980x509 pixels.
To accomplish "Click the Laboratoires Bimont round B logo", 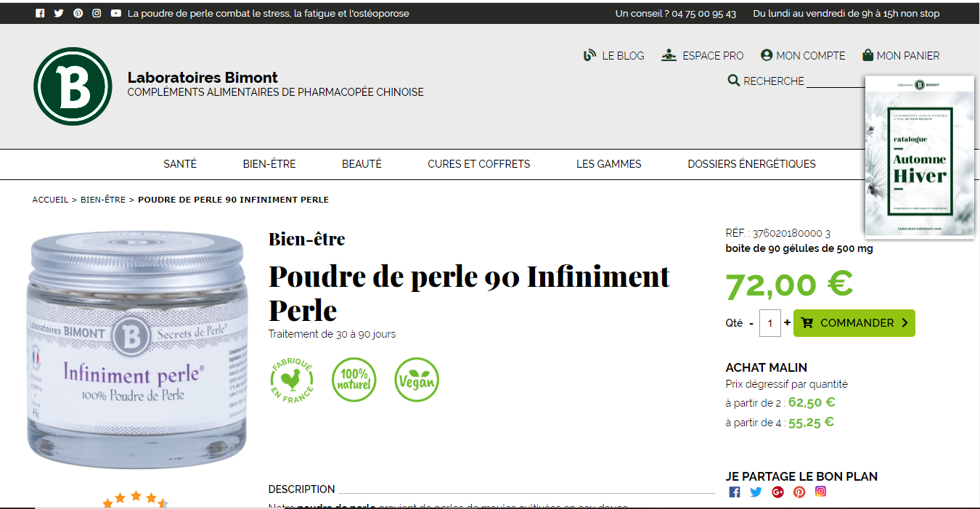I will pyautogui.click(x=73, y=86).
